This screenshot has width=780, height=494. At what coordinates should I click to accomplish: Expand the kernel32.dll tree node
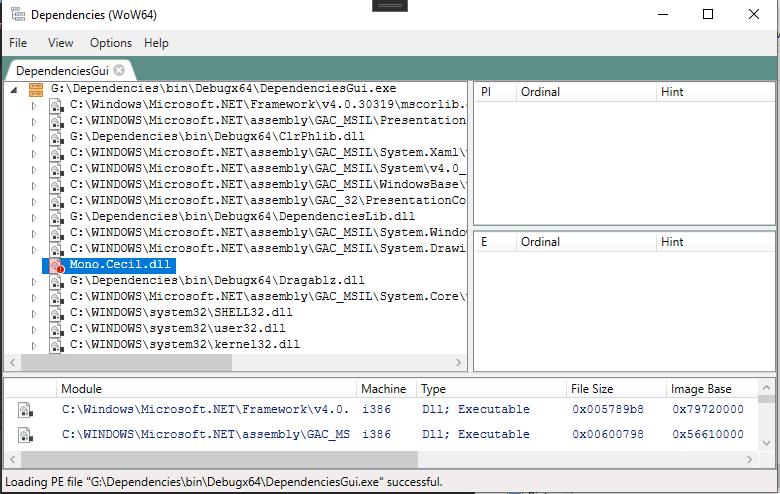pyautogui.click(x=34, y=345)
